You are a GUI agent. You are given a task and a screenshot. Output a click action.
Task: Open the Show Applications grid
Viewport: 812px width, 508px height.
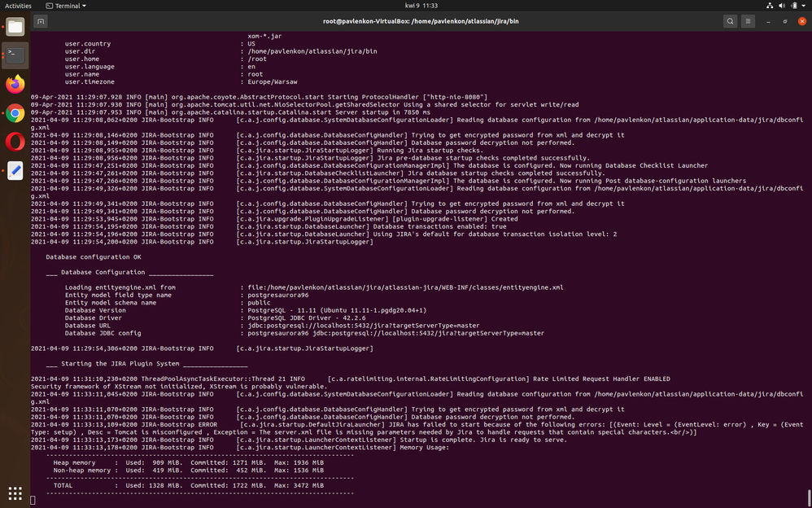point(15,493)
